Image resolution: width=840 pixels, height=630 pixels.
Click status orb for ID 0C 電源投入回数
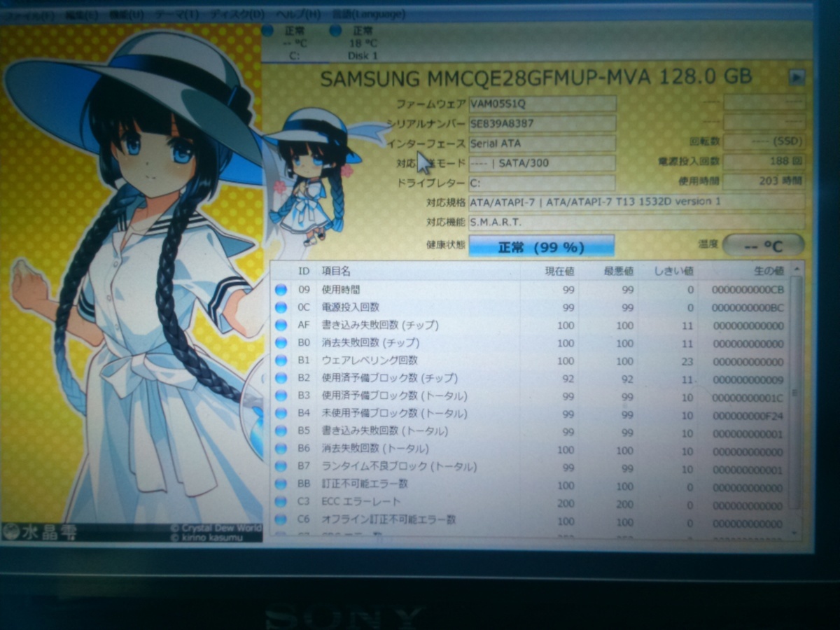coord(281,307)
